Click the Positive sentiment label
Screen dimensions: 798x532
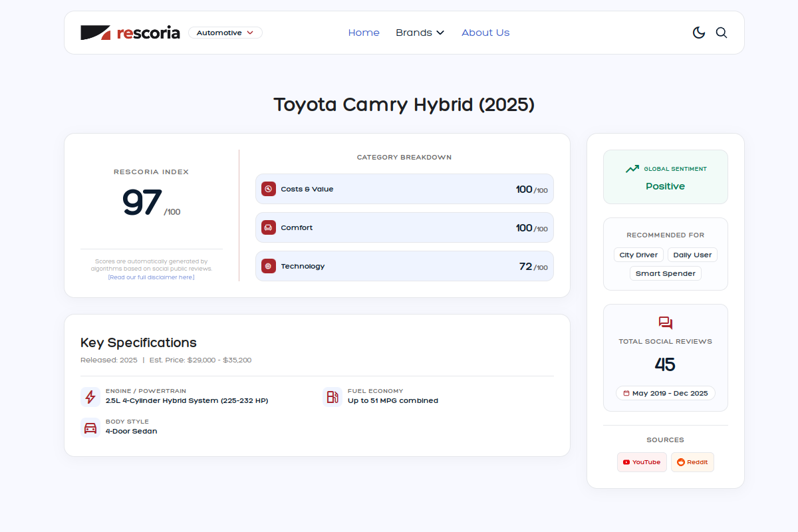666,186
